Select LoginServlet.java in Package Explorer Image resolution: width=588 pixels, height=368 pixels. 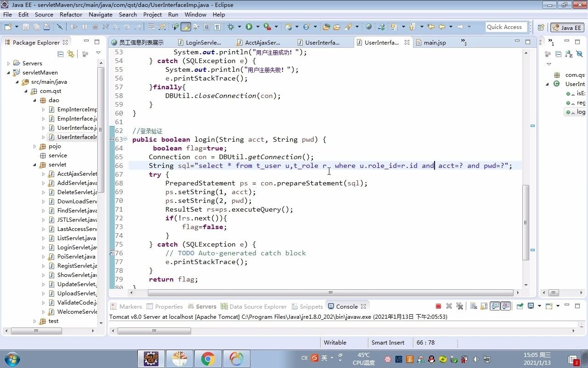73,247
